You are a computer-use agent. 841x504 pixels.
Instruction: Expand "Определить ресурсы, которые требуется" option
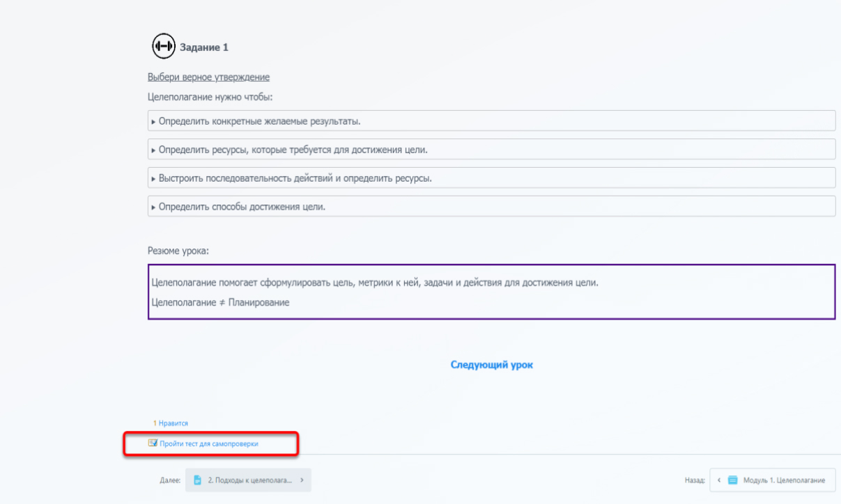click(x=293, y=150)
